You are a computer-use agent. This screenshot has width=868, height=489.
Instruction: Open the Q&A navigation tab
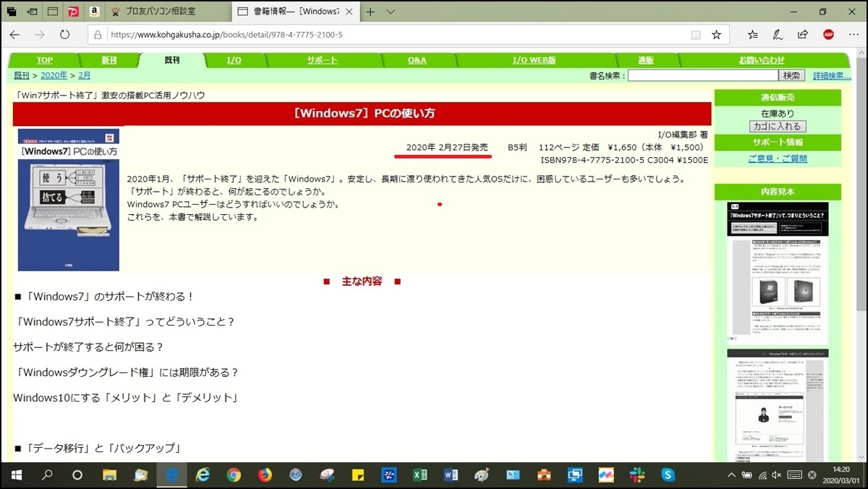click(417, 60)
